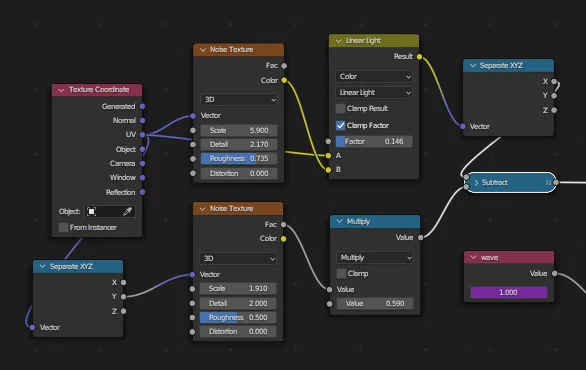The height and width of the screenshot is (370, 586).
Task: Click the Generated output socket
Action: 142,107
